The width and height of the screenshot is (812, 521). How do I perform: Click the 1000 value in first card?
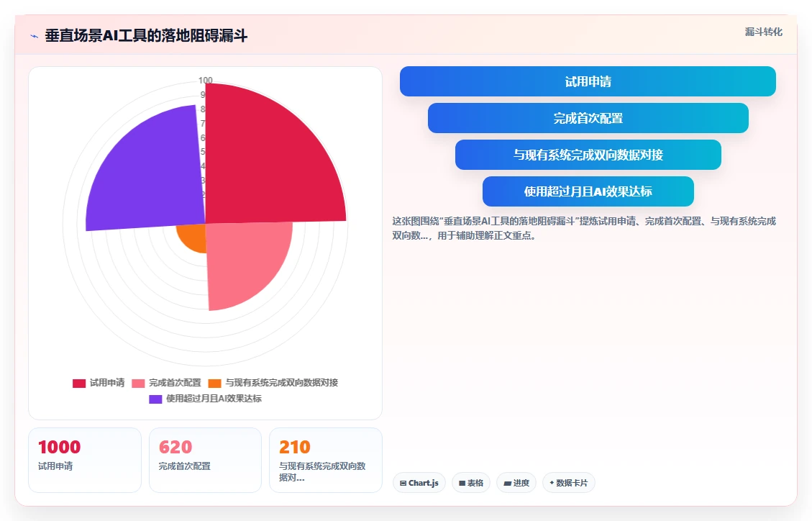(60, 447)
